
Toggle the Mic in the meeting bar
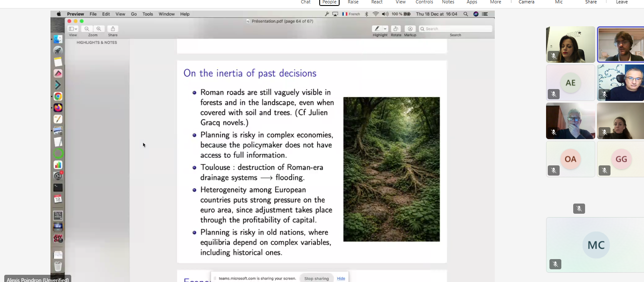pyautogui.click(x=559, y=2)
